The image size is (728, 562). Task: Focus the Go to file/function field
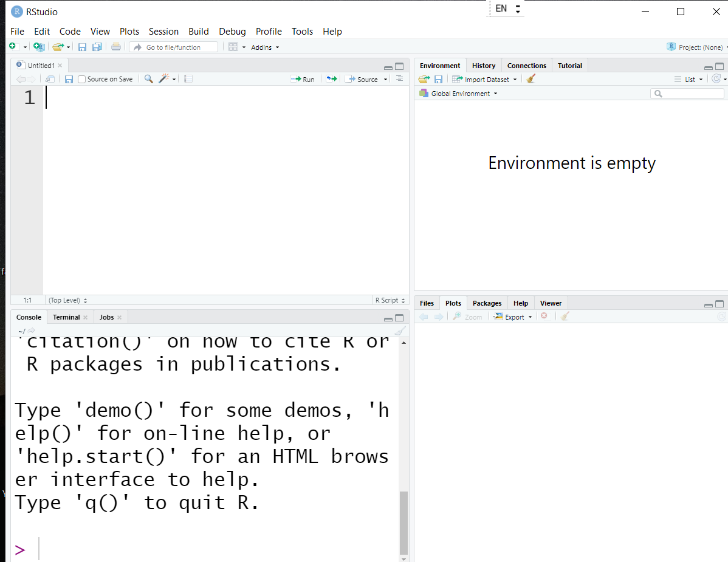point(174,47)
